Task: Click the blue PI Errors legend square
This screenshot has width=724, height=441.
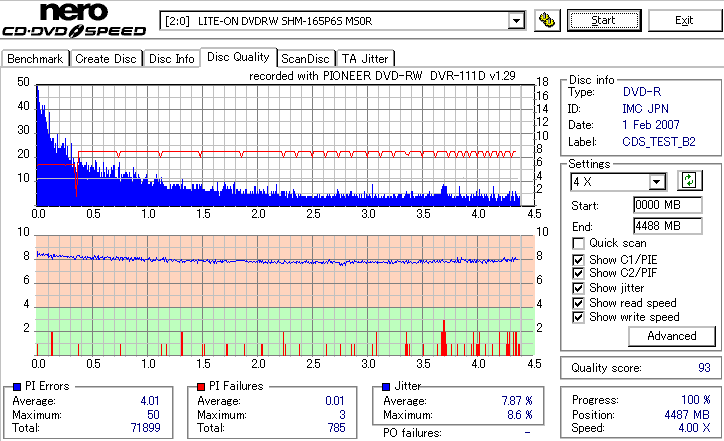Action: tap(17, 387)
